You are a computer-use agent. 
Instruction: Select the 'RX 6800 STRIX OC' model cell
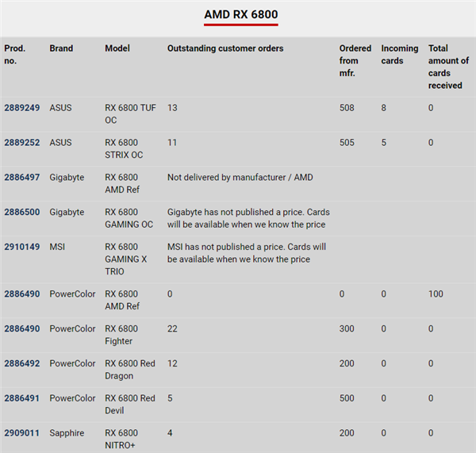[124, 149]
